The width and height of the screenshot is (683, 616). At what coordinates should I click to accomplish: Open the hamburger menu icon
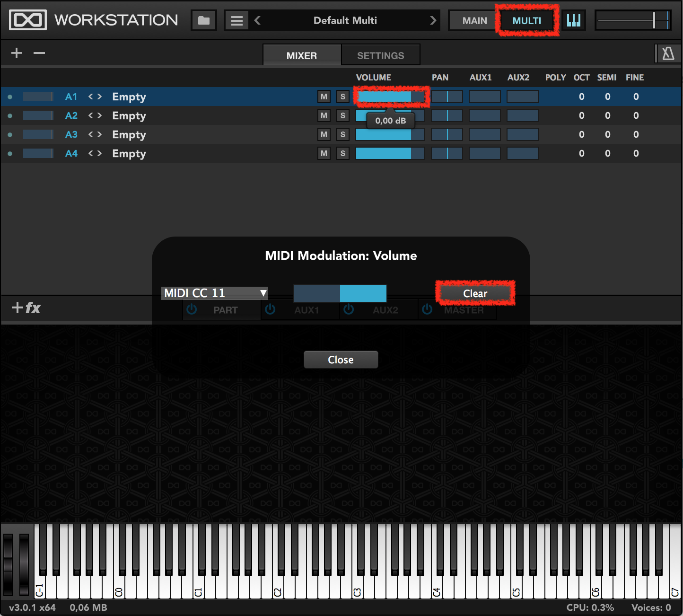click(236, 20)
